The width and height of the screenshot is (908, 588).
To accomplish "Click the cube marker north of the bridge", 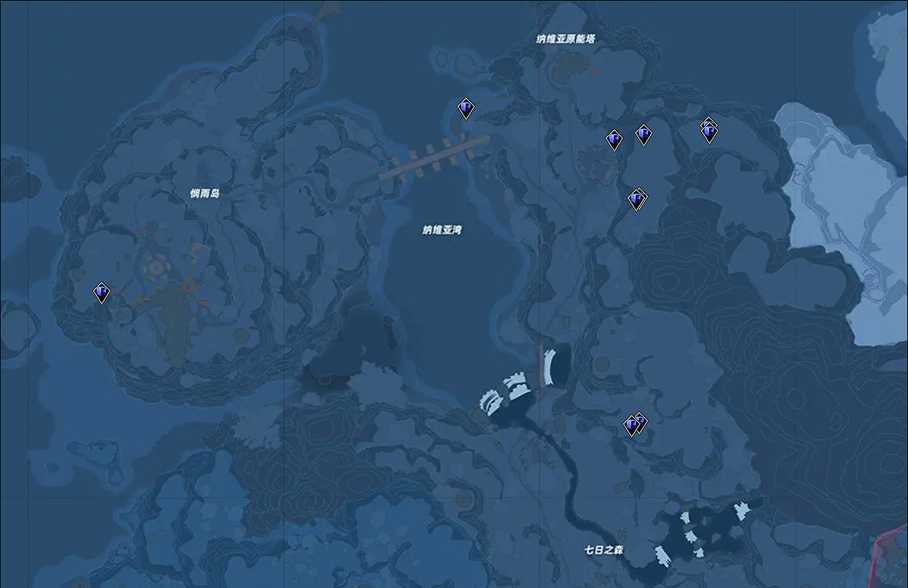I will point(466,110).
